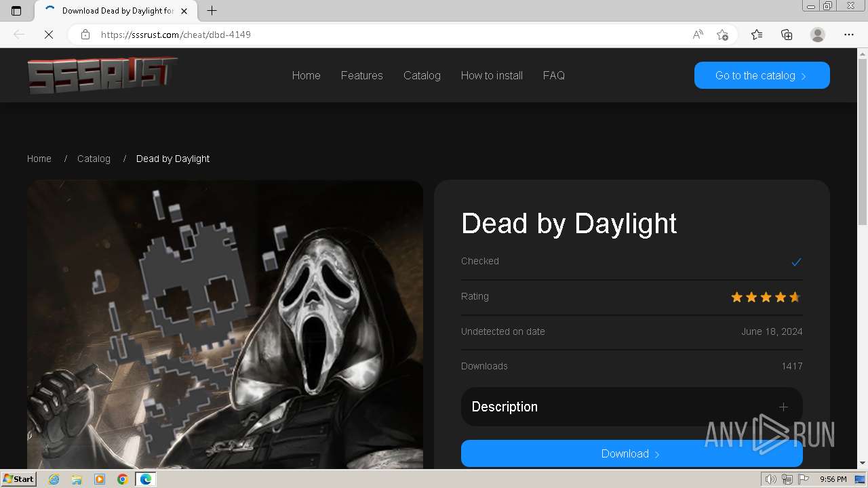Viewport: 868px width, 488px height.
Task: Open the Ghostface cheat preview image
Action: pyautogui.click(x=225, y=324)
